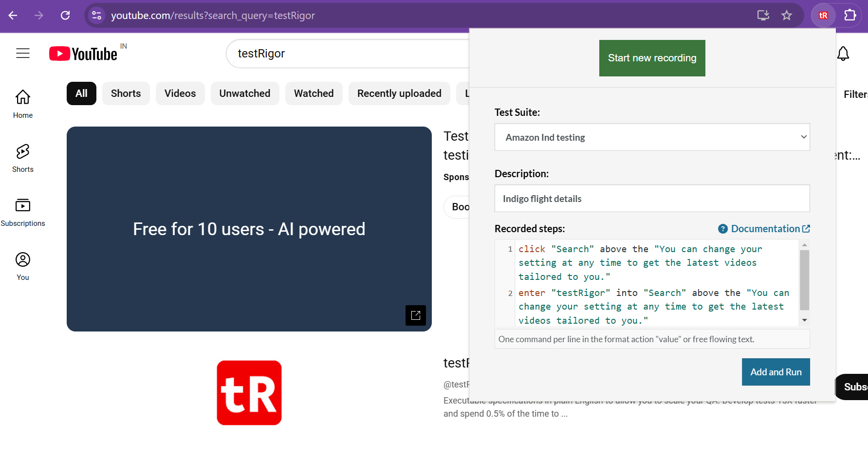Select the Recently uploaded filter chip
The height and width of the screenshot is (460, 868).
tap(399, 93)
